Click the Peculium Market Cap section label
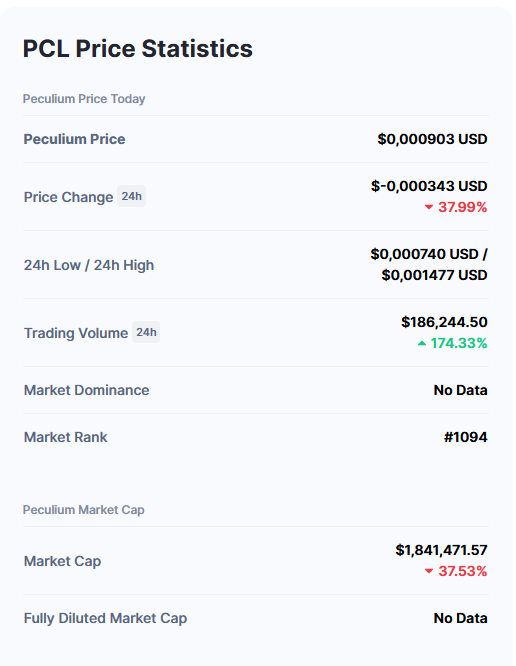516x666 pixels. 84,510
